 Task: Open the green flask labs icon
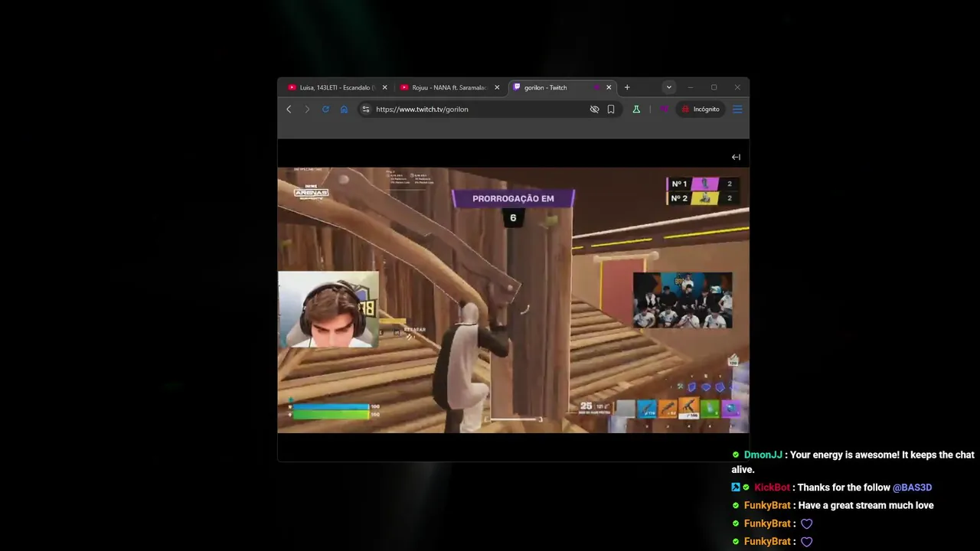(x=636, y=109)
